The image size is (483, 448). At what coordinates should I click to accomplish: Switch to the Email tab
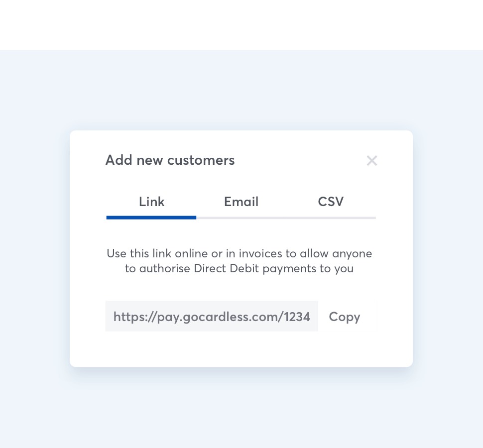tap(241, 202)
